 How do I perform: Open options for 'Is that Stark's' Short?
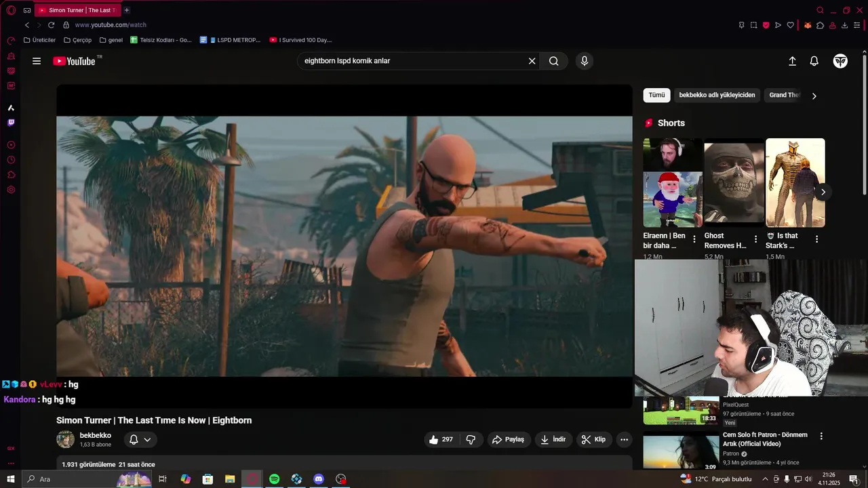816,239
